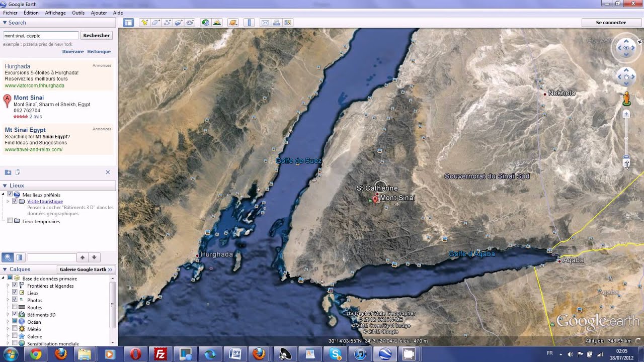644x362 pixels.
Task: Open the Édition menu
Action: pos(31,13)
